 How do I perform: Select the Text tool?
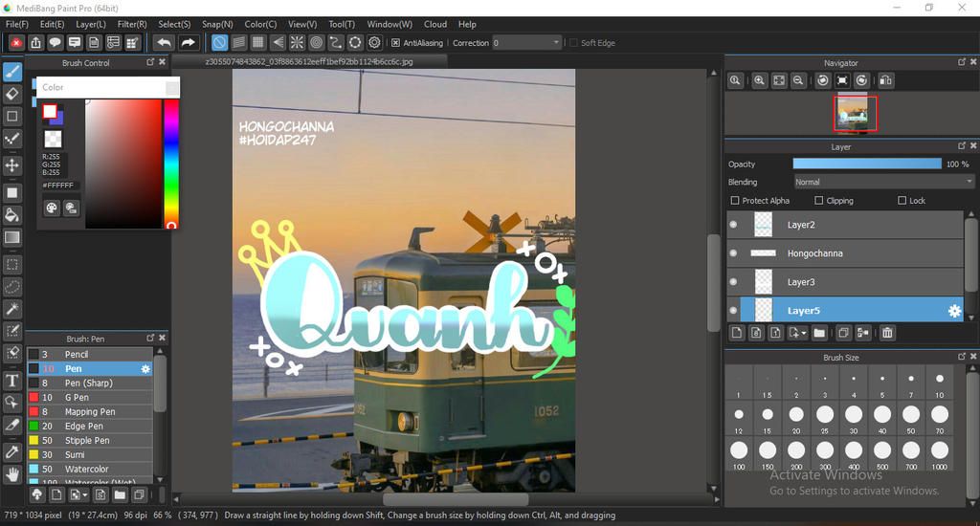(x=11, y=381)
